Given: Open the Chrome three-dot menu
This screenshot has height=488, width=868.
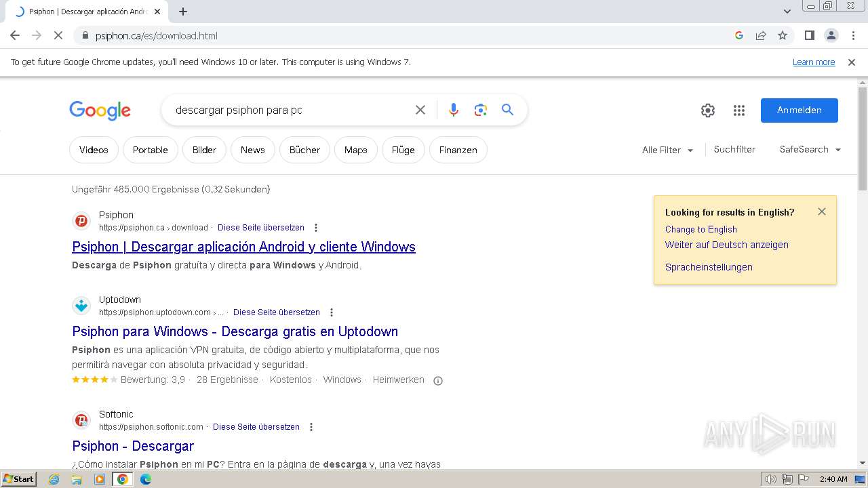Looking at the screenshot, I should (853, 35).
